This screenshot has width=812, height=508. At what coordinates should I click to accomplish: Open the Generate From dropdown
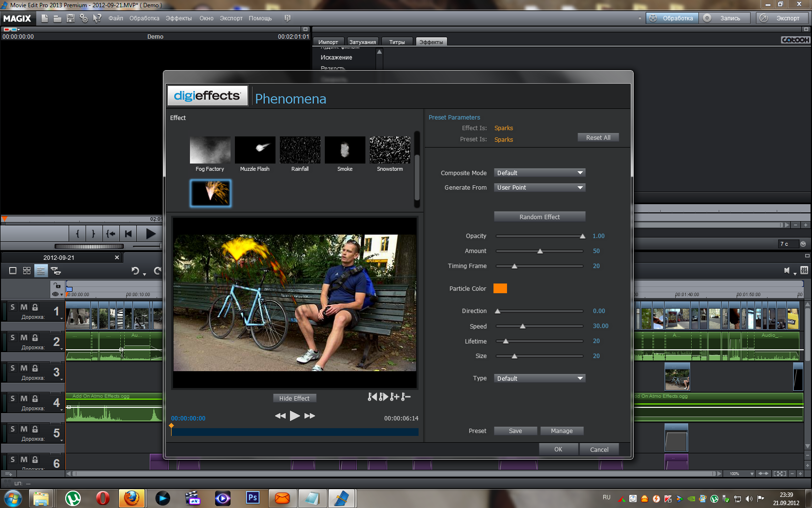pyautogui.click(x=539, y=187)
